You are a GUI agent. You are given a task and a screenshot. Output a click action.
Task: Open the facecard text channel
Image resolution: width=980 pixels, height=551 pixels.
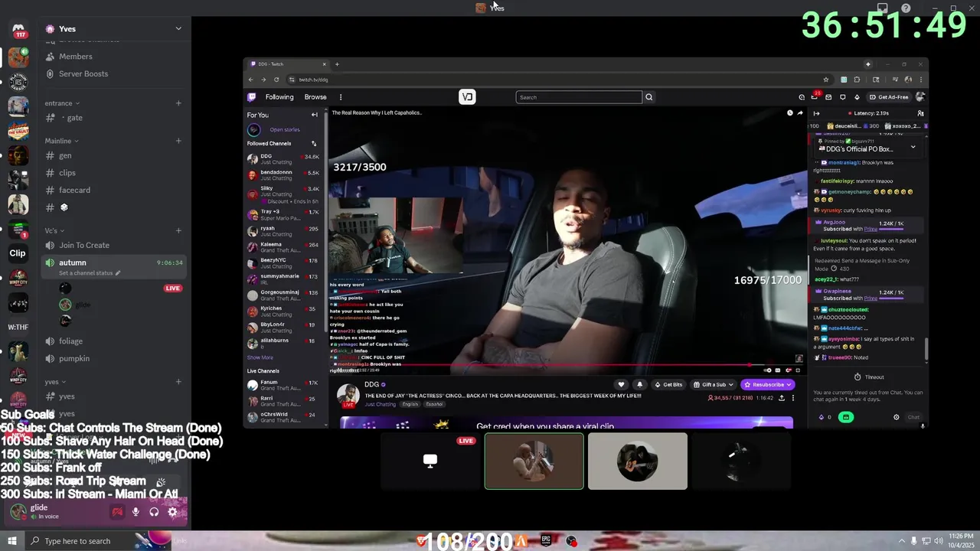pos(114,190)
